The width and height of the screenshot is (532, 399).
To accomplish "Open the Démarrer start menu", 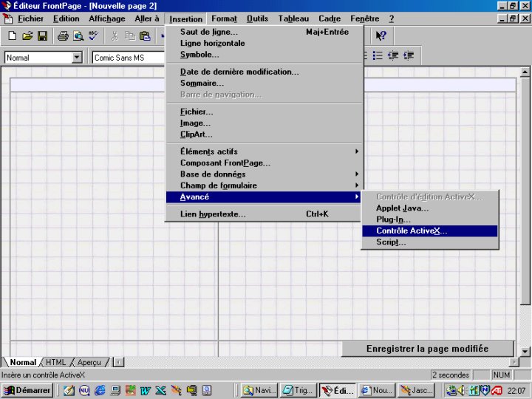I will click(x=27, y=391).
